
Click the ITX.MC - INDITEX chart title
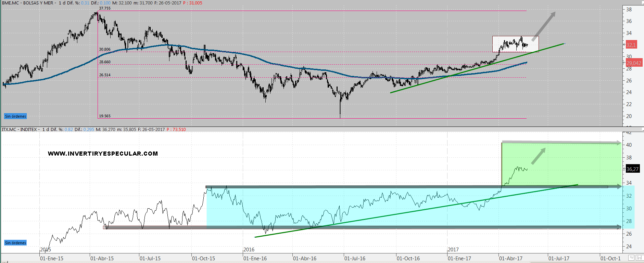click(x=21, y=130)
